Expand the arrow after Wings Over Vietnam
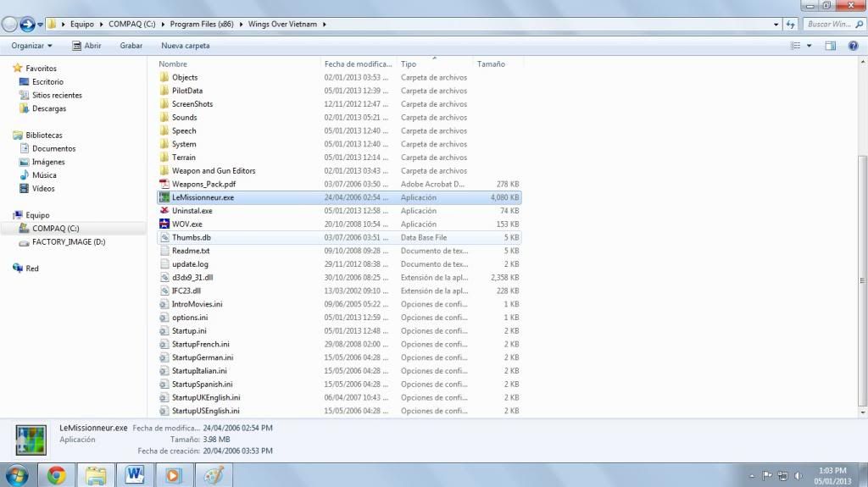Screen dimensions: 868x487 pyautogui.click(x=325, y=25)
